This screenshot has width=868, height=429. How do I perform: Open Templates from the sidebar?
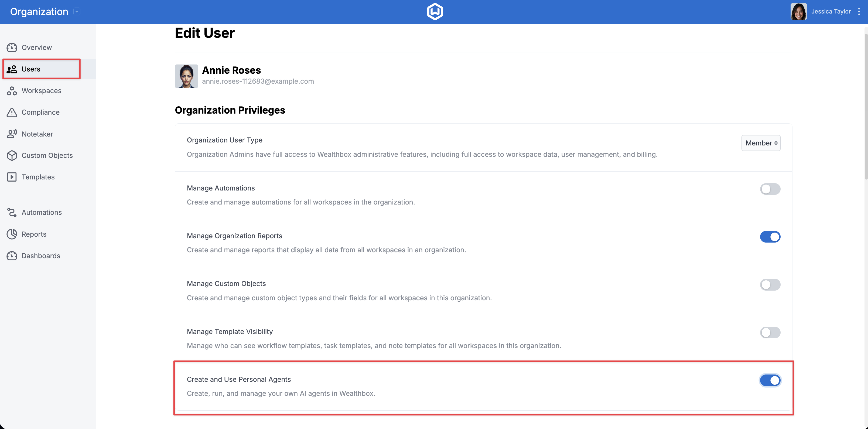coord(48,177)
